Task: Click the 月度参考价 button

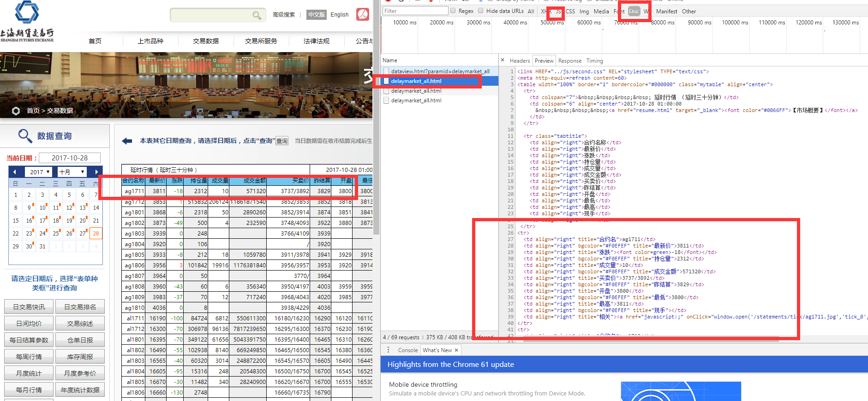Action: coord(80,373)
